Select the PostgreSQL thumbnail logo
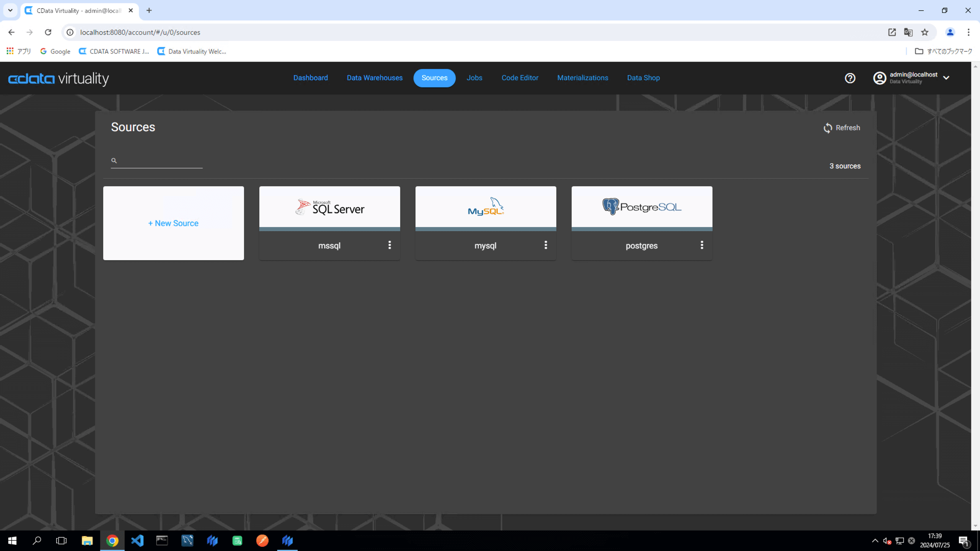This screenshot has width=980, height=551. pos(642,207)
